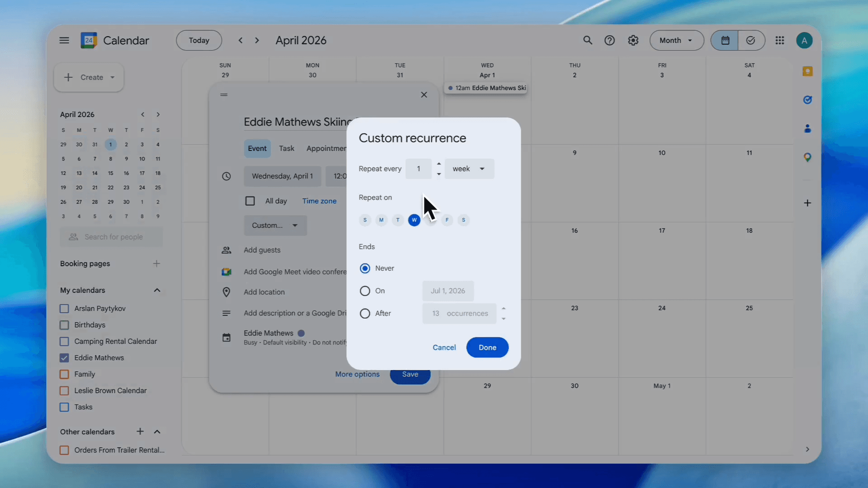Collapse the Other calendars section

[157, 432]
